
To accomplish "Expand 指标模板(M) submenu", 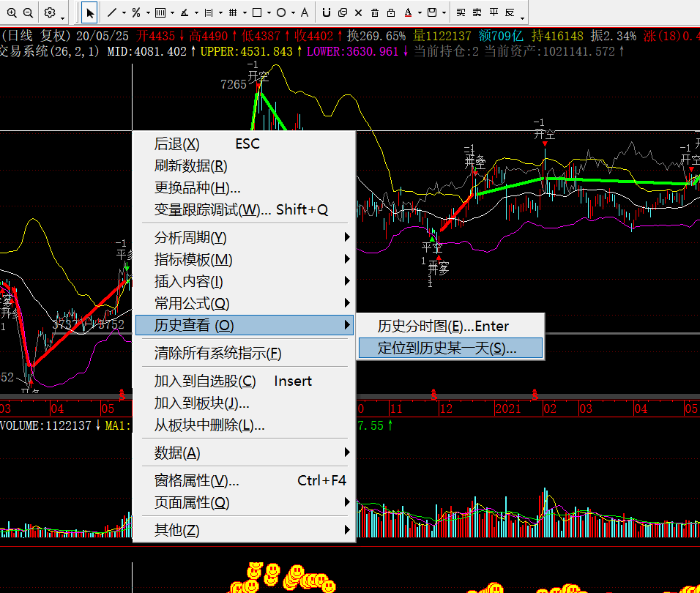I will coord(245,259).
